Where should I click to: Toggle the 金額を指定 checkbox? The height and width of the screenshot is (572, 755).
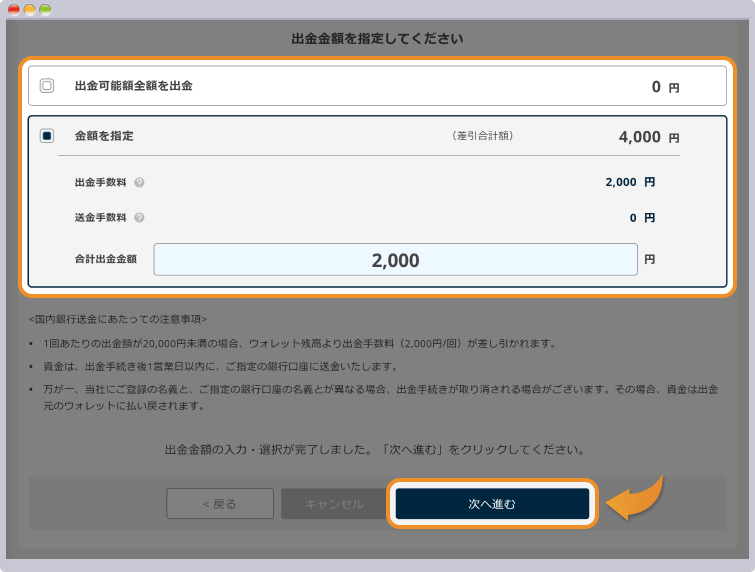[x=47, y=136]
